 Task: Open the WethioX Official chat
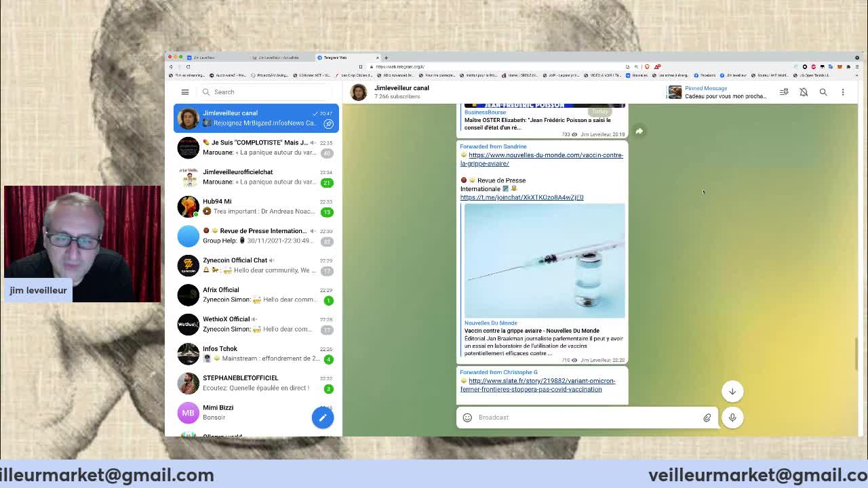point(256,324)
